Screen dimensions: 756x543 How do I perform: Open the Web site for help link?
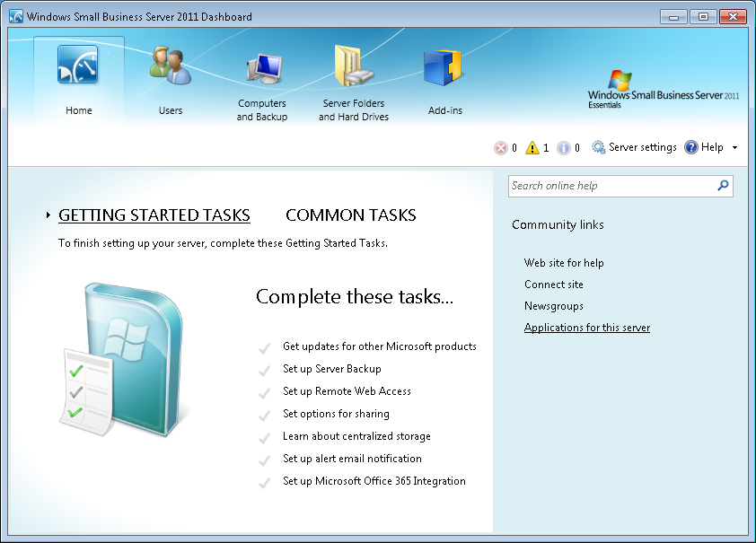click(x=564, y=263)
